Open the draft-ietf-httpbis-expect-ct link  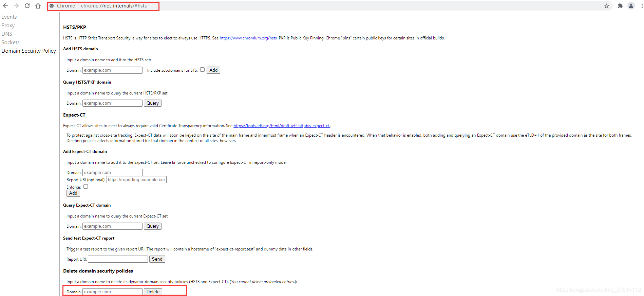coord(282,126)
